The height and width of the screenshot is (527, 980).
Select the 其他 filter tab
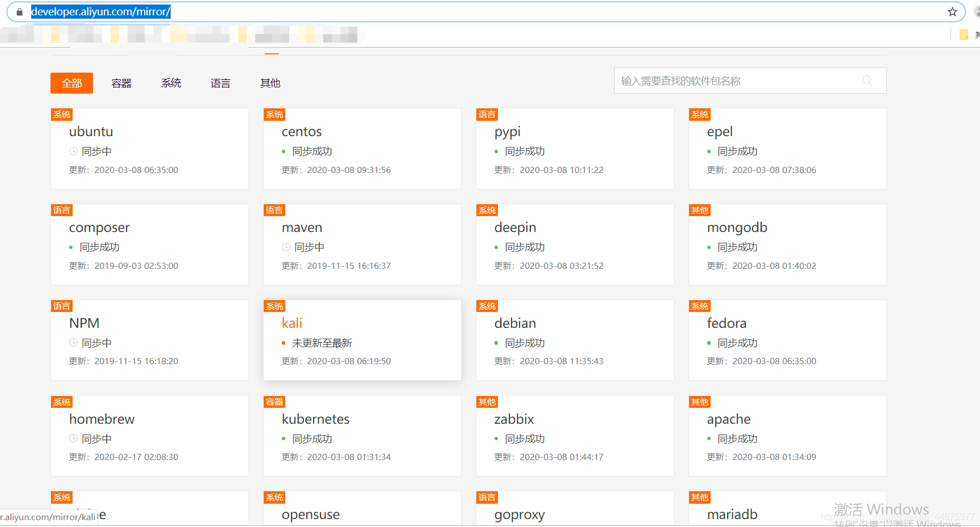pyautogui.click(x=270, y=83)
